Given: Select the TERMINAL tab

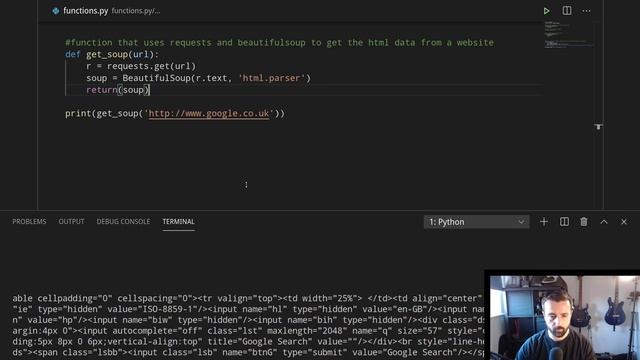Looking at the screenshot, I should coord(178,222).
